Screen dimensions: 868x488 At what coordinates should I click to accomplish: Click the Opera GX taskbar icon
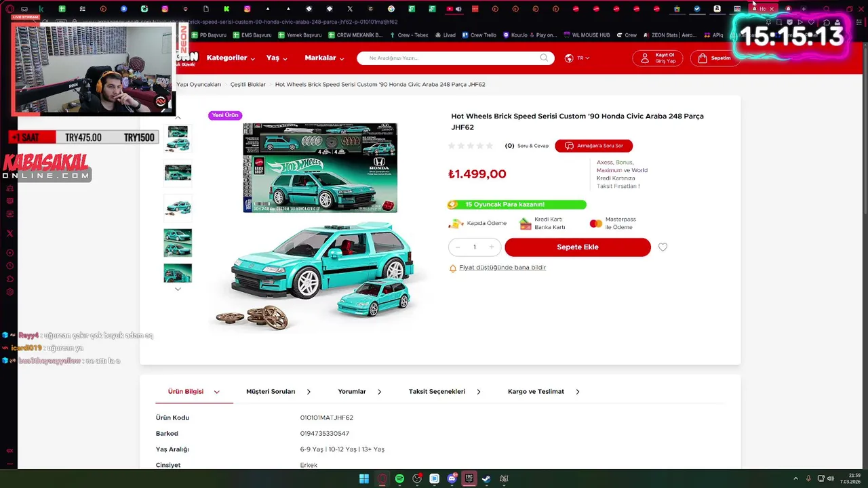coord(382,479)
